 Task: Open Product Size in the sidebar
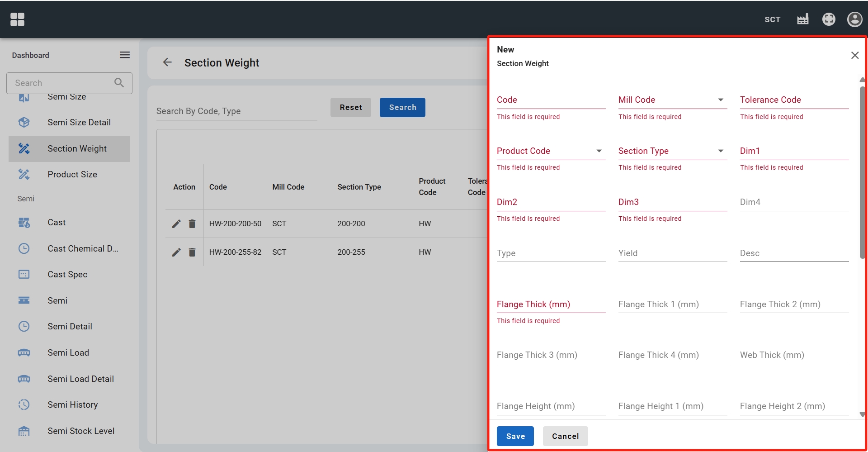click(72, 175)
